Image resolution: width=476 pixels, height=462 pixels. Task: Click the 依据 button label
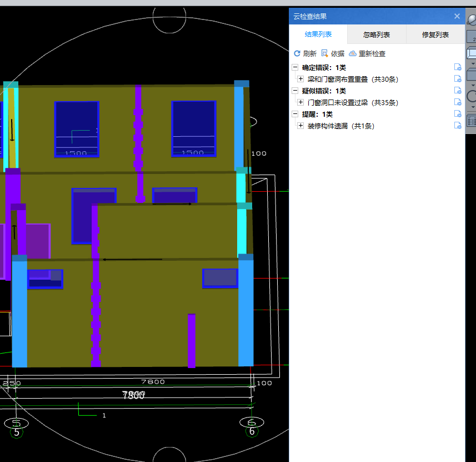[x=338, y=54]
